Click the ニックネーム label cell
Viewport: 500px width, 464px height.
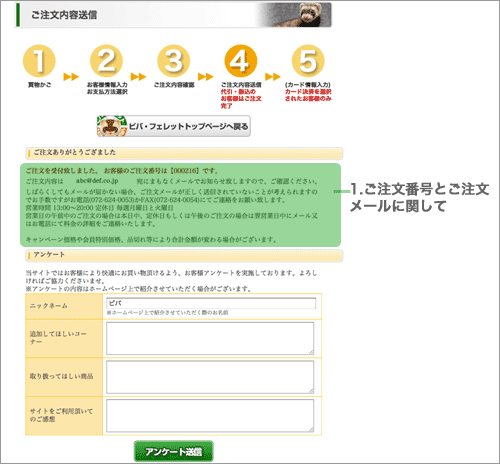[x=64, y=306]
